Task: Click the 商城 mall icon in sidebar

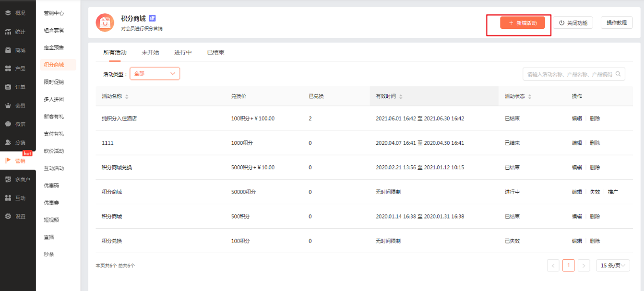Action: 8,50
